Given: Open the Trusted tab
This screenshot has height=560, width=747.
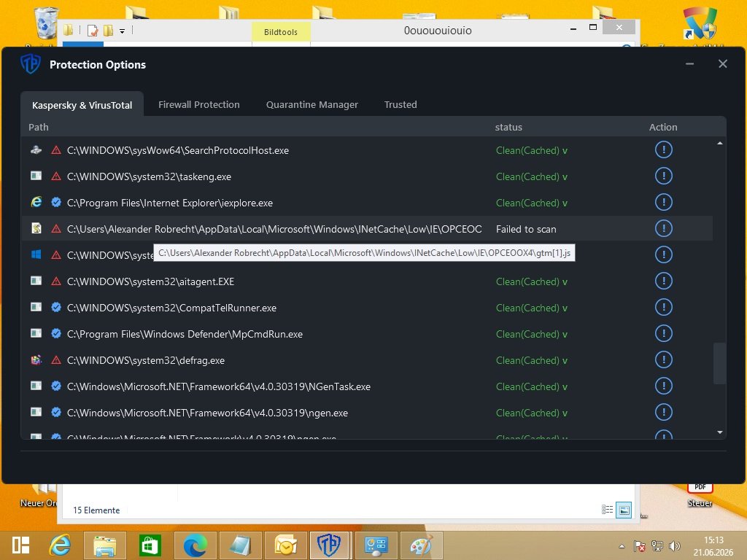Looking at the screenshot, I should (400, 105).
